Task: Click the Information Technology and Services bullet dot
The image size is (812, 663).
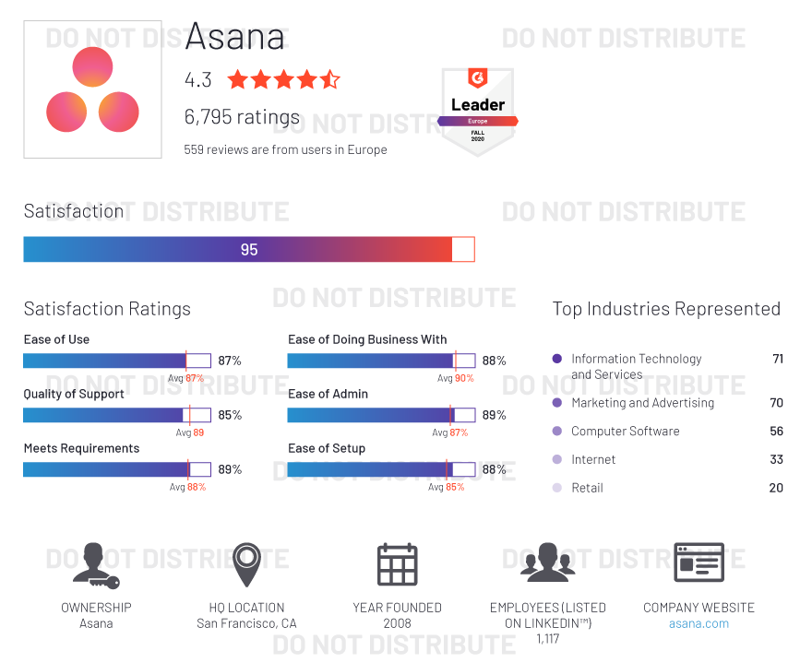Action: tap(556, 359)
